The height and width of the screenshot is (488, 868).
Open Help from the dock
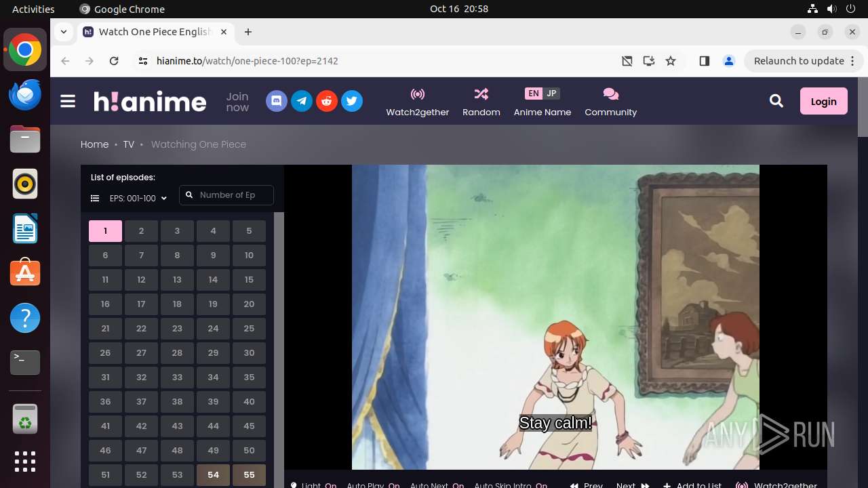25,318
